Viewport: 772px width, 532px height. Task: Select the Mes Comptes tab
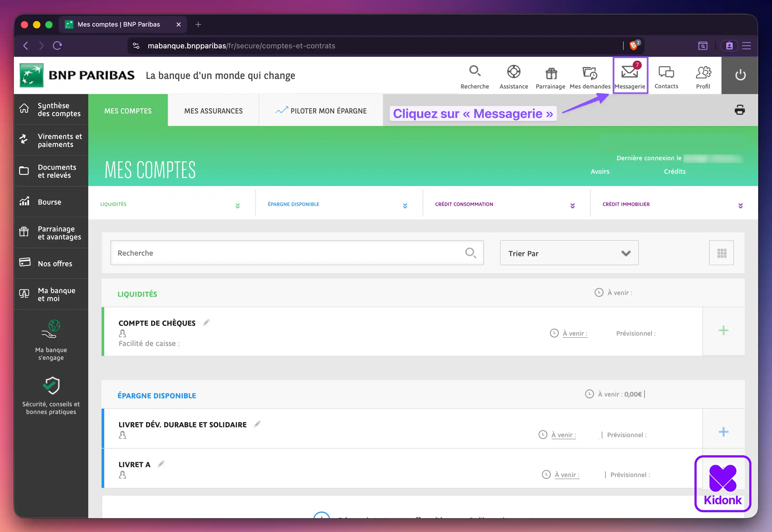128,111
